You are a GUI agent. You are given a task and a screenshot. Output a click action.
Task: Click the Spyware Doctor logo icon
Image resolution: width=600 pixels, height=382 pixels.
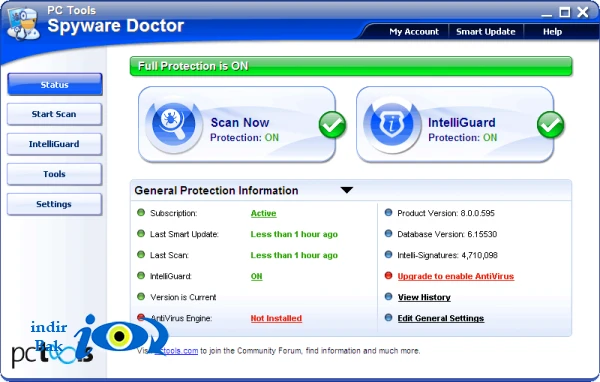[x=23, y=23]
